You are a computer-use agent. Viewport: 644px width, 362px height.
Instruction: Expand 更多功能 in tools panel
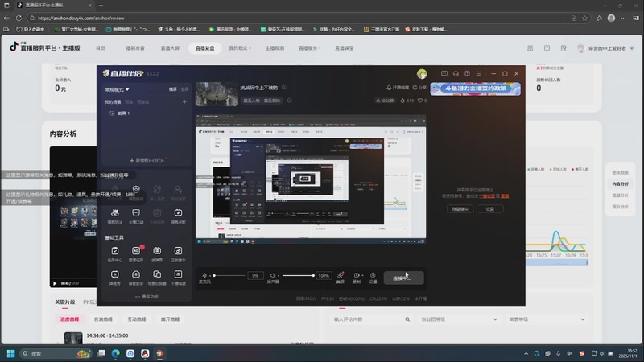pyautogui.click(x=147, y=296)
